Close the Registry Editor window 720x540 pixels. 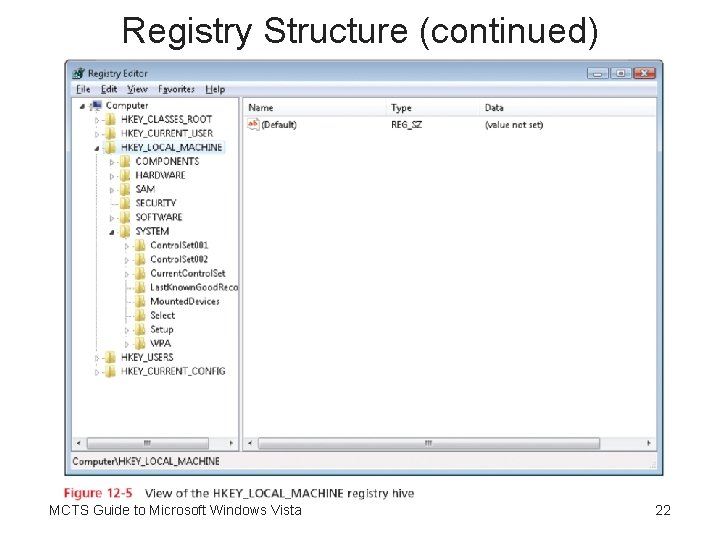pyautogui.click(x=644, y=73)
